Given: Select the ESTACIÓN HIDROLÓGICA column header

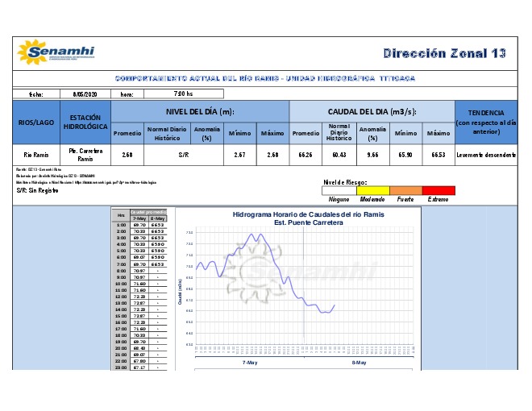Looking at the screenshot, I should click(85, 122).
